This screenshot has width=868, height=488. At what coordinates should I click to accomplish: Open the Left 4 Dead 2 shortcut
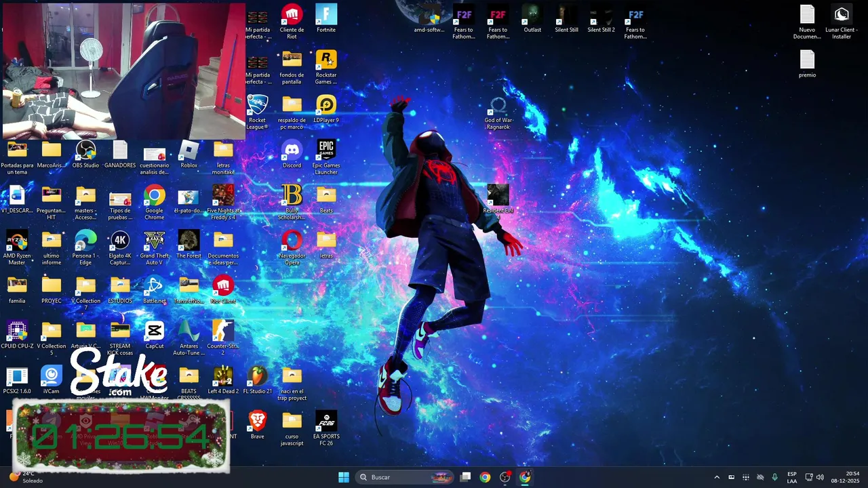pos(223,380)
